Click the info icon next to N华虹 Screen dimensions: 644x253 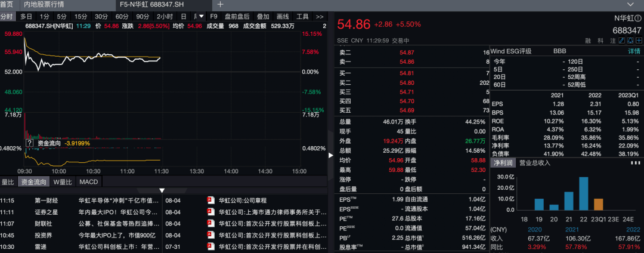637,18
